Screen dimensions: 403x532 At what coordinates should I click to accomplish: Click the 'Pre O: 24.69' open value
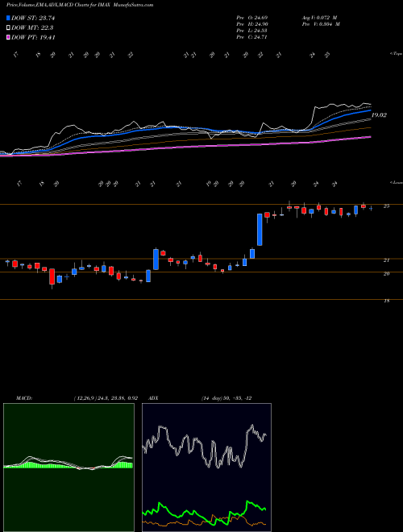coord(252,18)
